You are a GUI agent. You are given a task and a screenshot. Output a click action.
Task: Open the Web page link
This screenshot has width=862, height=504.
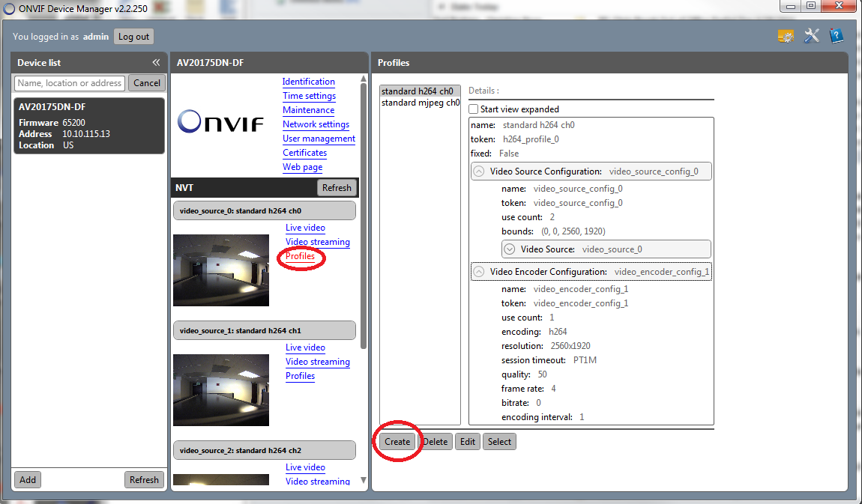302,167
